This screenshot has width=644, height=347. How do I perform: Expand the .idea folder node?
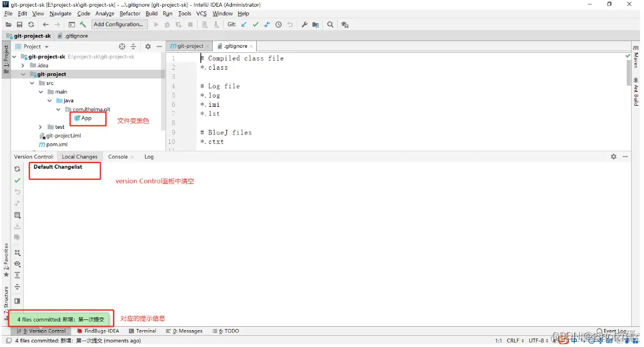pos(23,66)
